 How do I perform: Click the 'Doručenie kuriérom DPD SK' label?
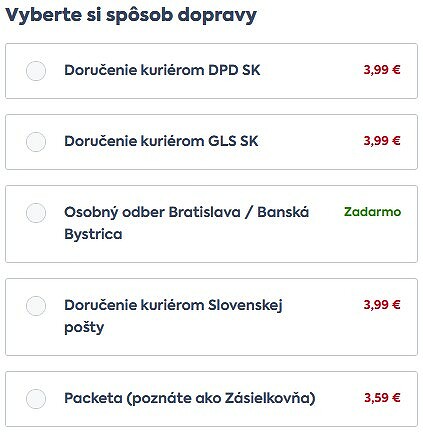click(x=162, y=70)
